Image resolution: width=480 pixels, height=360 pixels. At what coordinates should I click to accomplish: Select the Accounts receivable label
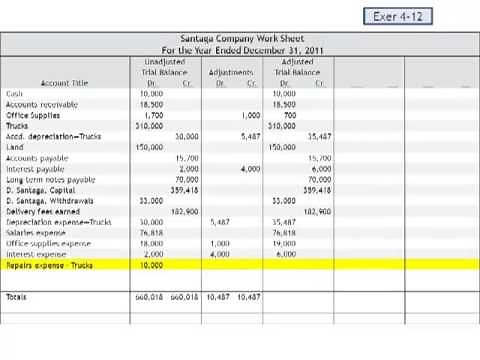[x=42, y=105]
